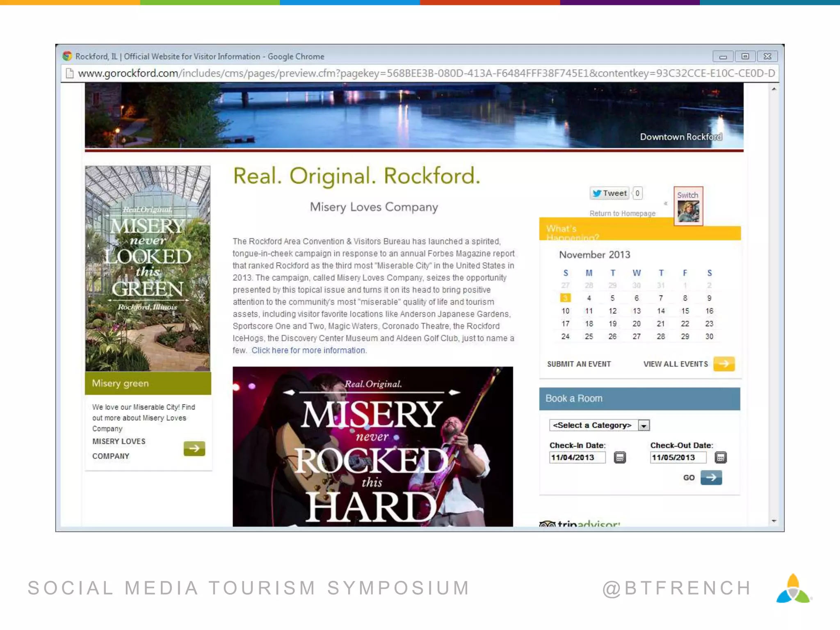Click the Return to Homepage link
The image size is (840, 630).
[622, 213]
